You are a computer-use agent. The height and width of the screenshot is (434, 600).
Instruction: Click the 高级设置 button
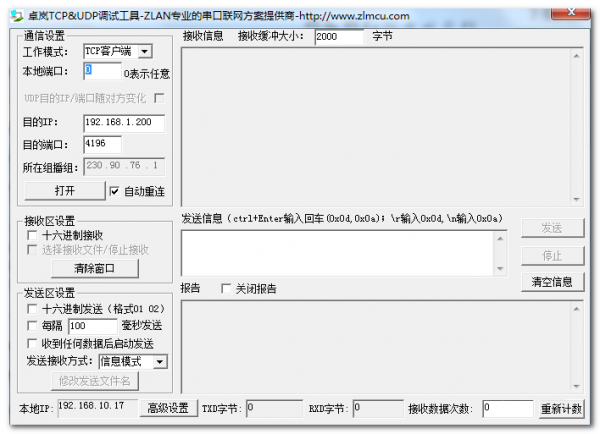tap(168, 408)
